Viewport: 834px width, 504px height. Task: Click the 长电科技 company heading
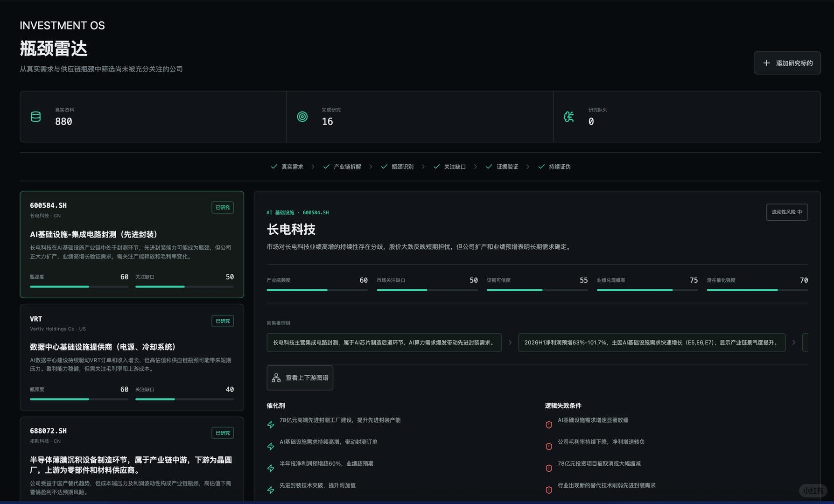(291, 229)
